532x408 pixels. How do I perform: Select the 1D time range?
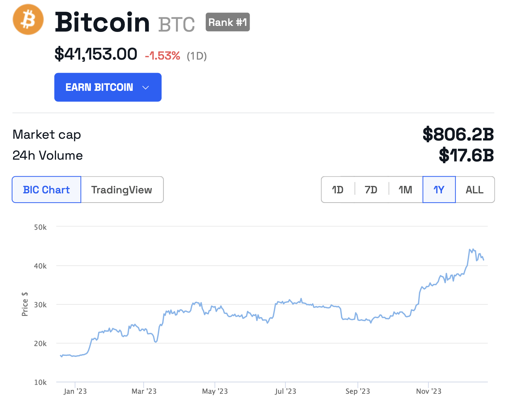click(x=338, y=190)
